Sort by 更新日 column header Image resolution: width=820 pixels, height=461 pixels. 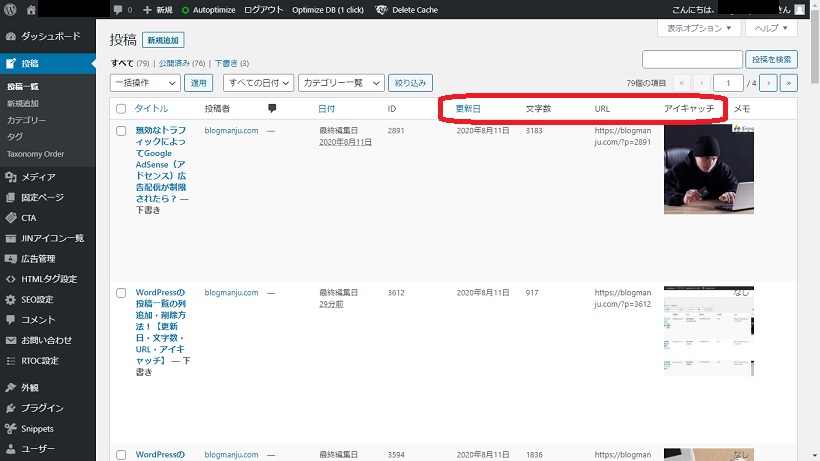[468, 109]
